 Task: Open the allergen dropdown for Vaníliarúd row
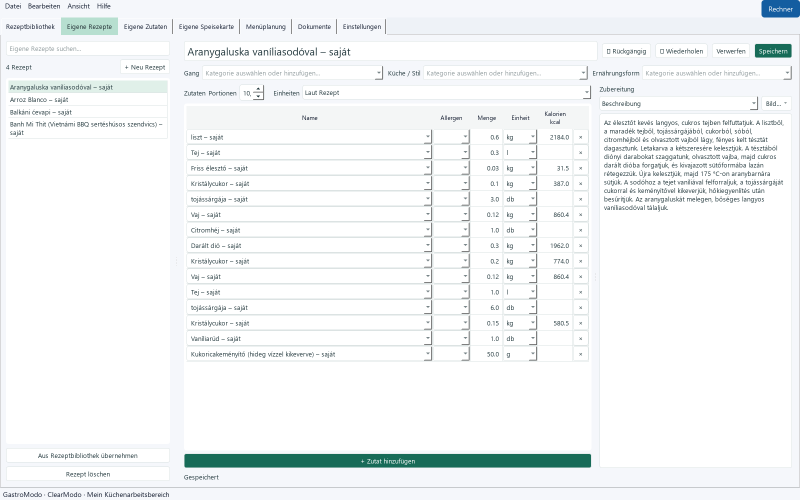tap(465, 339)
